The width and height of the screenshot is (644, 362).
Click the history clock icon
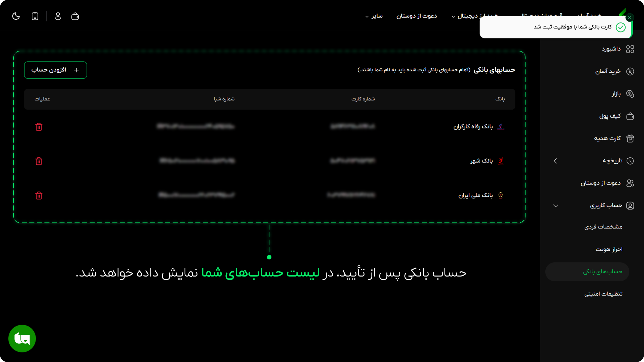click(x=630, y=161)
